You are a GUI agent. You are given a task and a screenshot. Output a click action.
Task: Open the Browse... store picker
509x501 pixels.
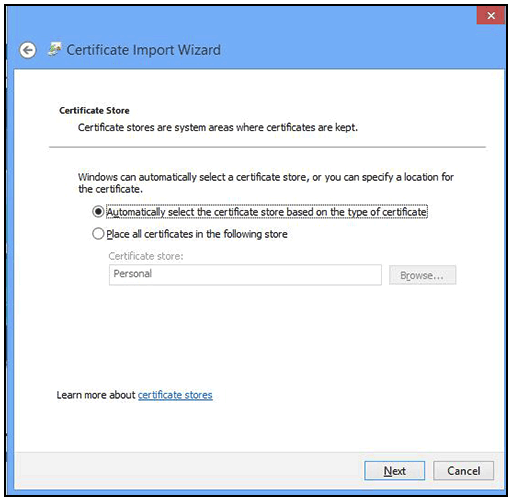coord(422,275)
